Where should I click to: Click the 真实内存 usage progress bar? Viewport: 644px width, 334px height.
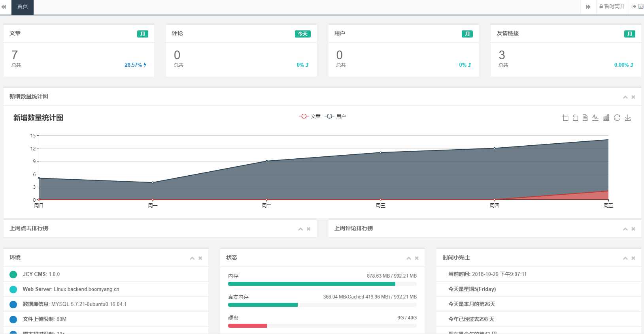point(322,305)
